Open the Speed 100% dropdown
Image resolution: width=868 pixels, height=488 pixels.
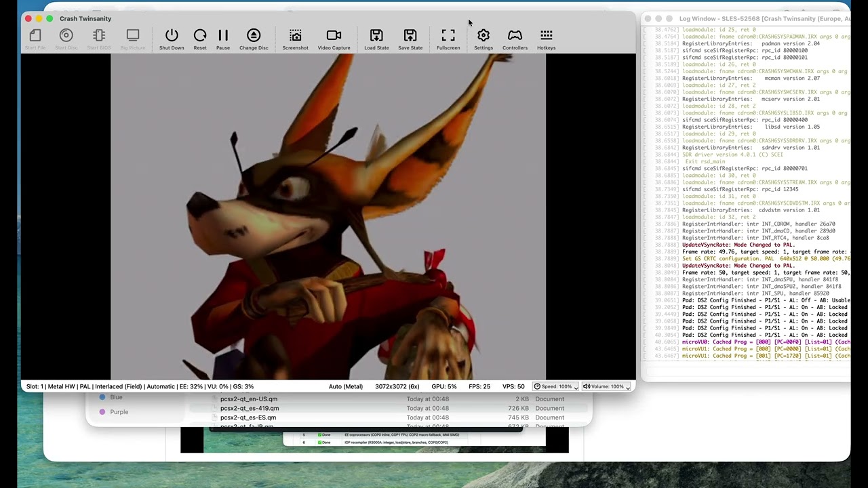556,386
